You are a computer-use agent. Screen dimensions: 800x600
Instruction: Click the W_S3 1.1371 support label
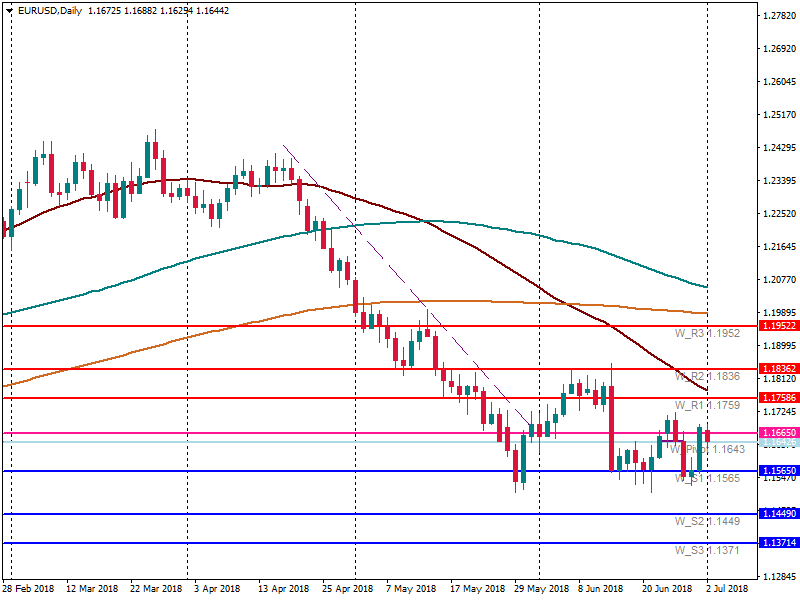click(707, 551)
